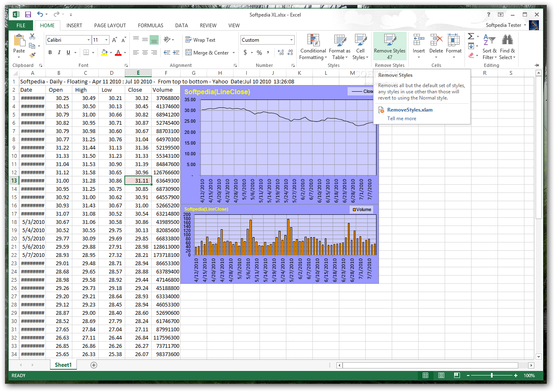Click the Insert cells button

coord(419,46)
